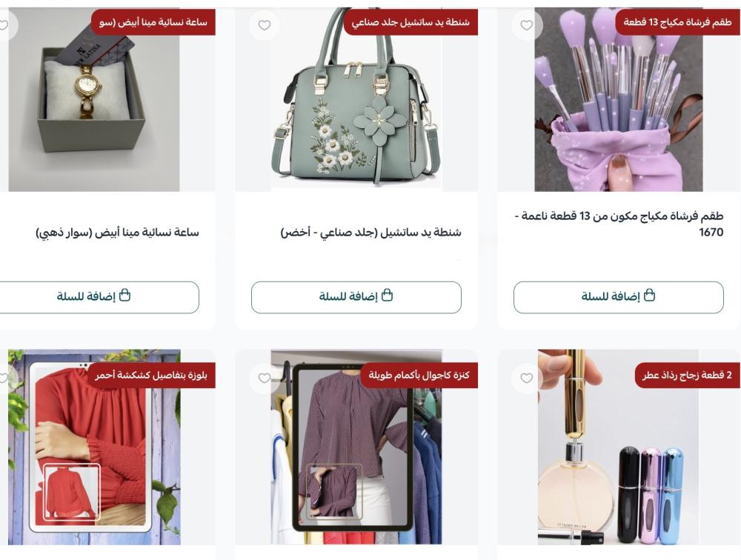
Task: Open product title شنطة يد ساتشيل أخضر
Action: pos(371,232)
